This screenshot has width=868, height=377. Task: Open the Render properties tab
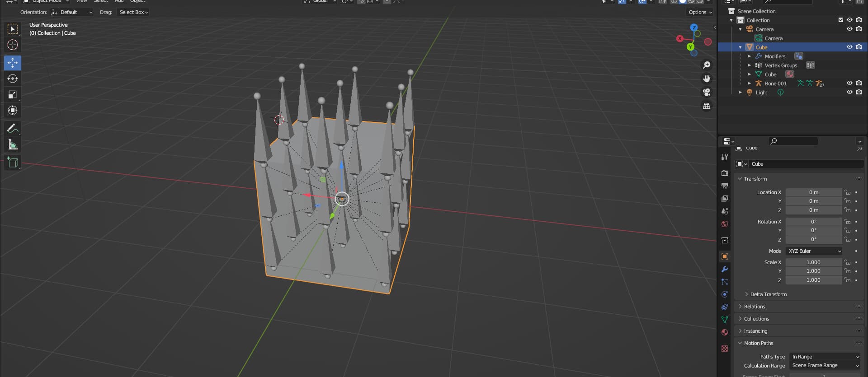[725, 173]
